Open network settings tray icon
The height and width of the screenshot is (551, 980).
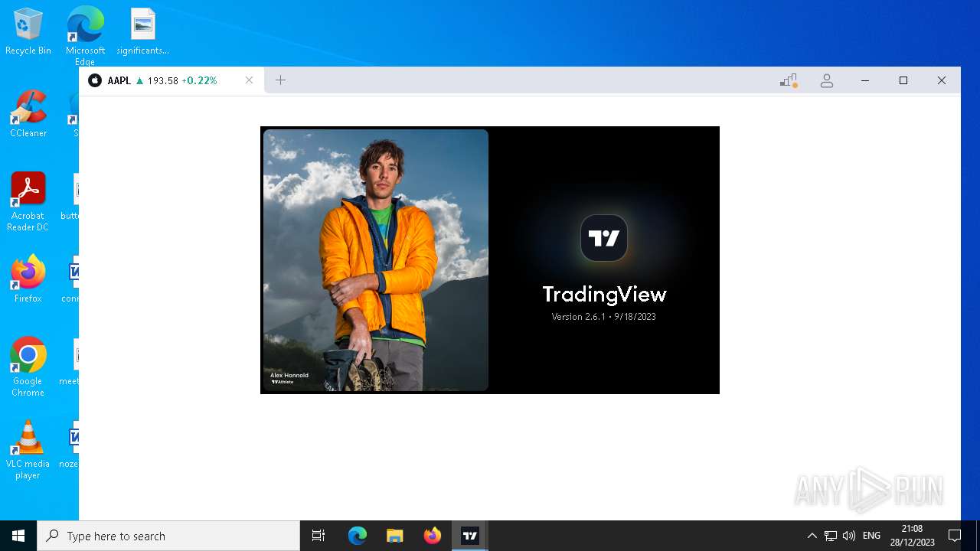[831, 536]
